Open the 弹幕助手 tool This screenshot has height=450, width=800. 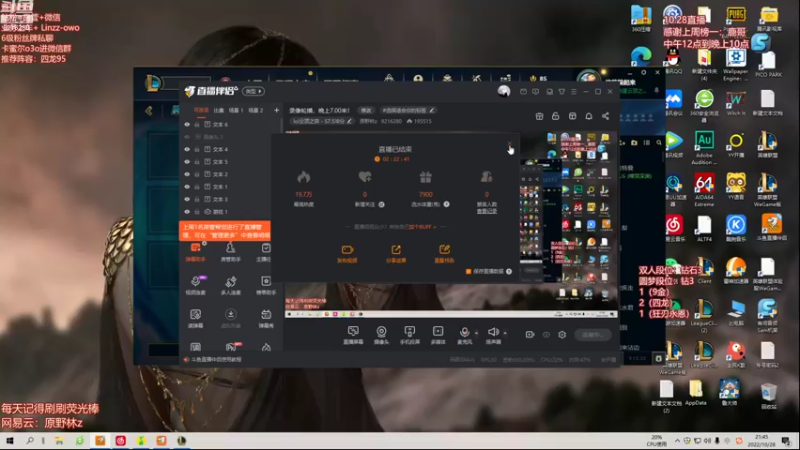[195, 253]
